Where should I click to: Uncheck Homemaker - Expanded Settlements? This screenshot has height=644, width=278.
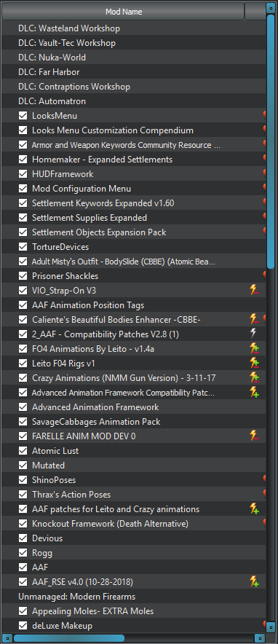pos(23,160)
